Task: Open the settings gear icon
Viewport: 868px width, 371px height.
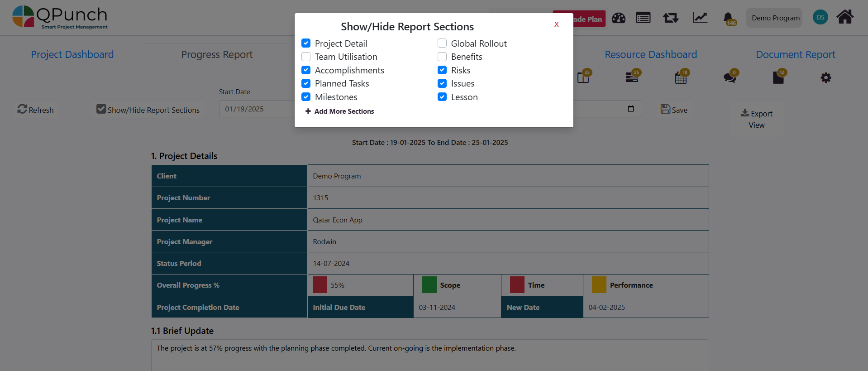Action: (x=825, y=78)
